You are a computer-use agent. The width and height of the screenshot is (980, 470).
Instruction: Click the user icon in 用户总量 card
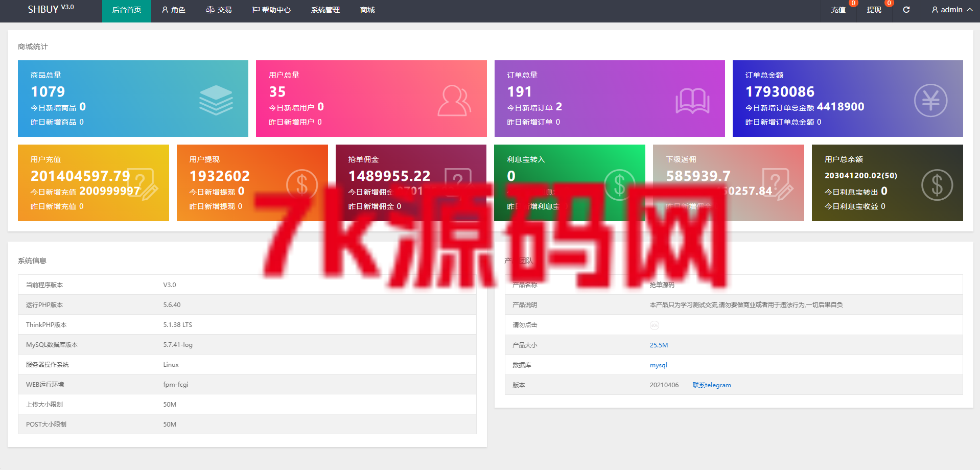click(454, 101)
